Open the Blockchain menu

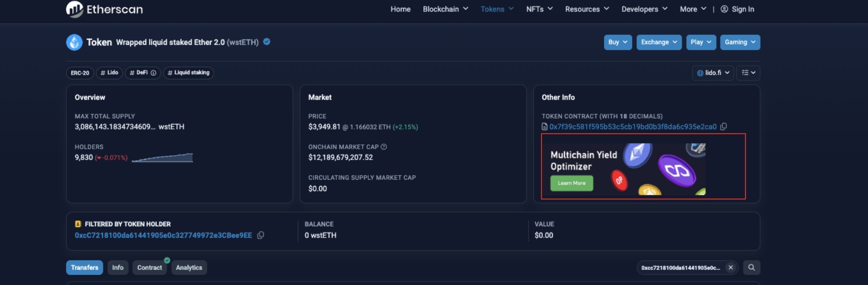click(x=445, y=9)
